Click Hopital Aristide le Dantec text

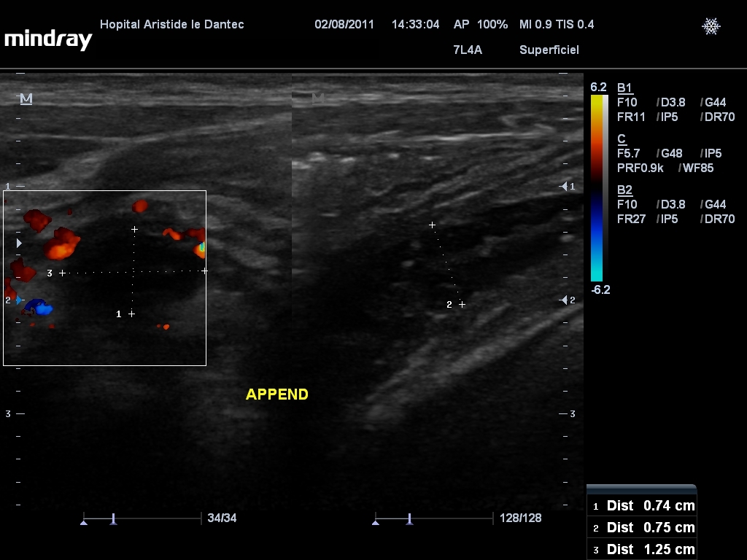coord(172,24)
